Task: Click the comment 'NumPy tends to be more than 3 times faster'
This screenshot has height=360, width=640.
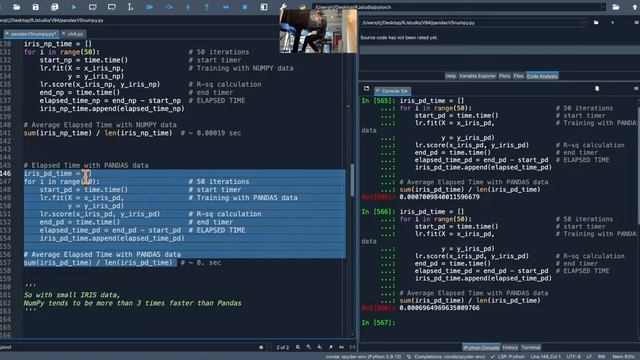Action: pos(133,303)
